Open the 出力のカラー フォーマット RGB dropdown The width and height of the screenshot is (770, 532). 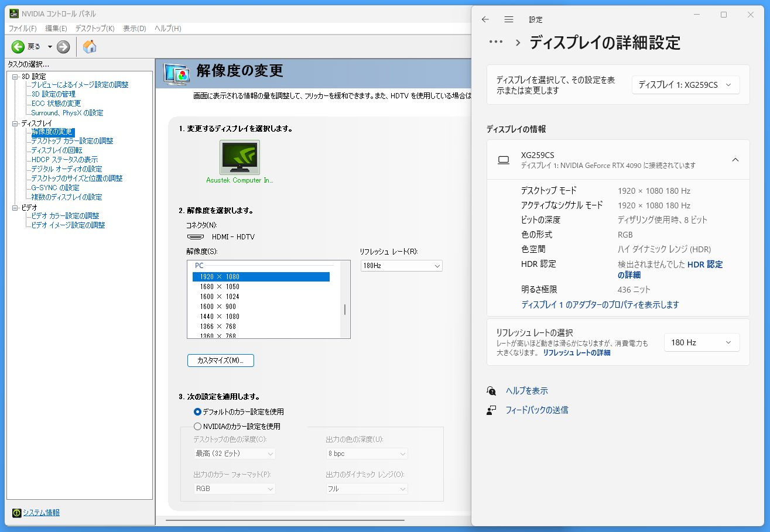234,489
